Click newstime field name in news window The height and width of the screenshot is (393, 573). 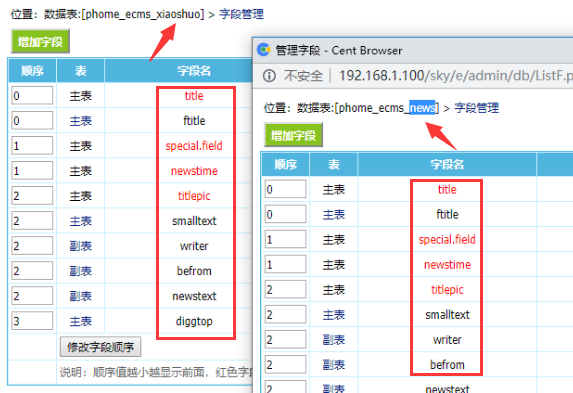tap(448, 264)
